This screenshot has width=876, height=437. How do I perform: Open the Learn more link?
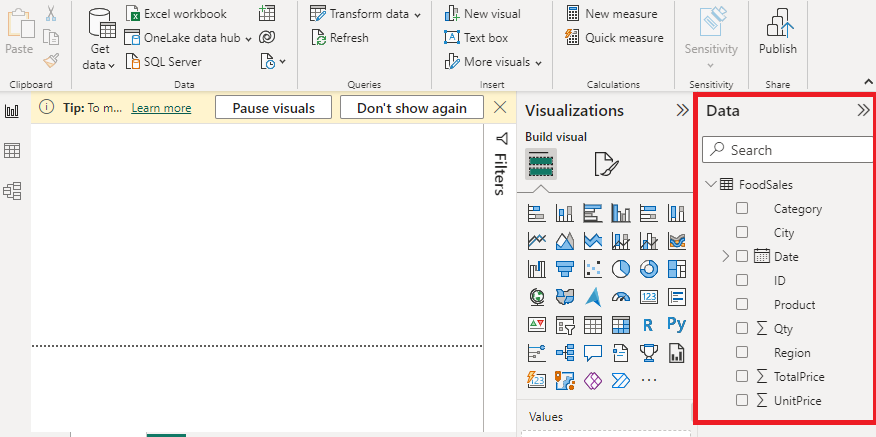tap(161, 108)
